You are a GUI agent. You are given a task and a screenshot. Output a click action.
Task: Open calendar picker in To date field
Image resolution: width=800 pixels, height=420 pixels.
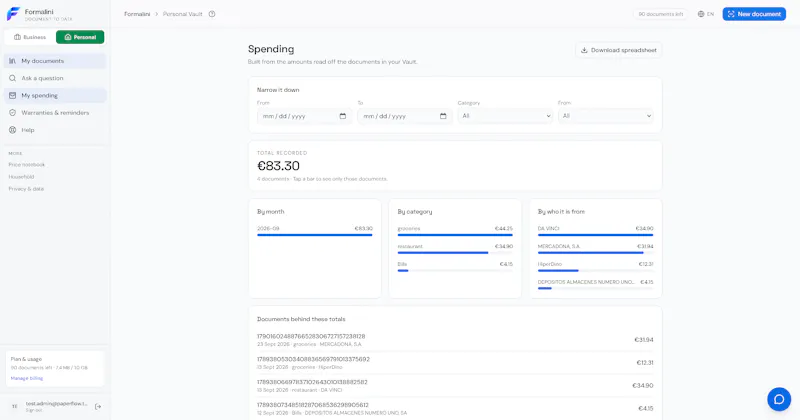tap(443, 116)
